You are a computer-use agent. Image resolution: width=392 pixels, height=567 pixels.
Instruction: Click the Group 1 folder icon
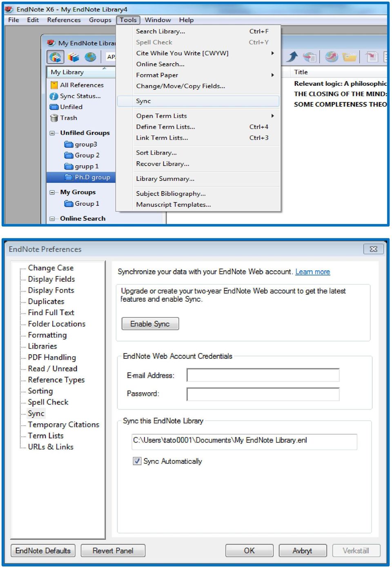69,203
